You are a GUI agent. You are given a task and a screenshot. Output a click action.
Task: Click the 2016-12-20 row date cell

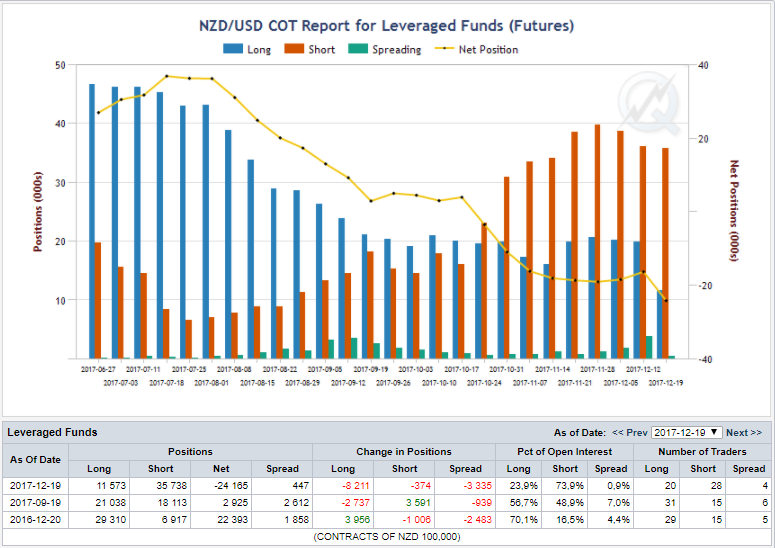tap(35, 519)
